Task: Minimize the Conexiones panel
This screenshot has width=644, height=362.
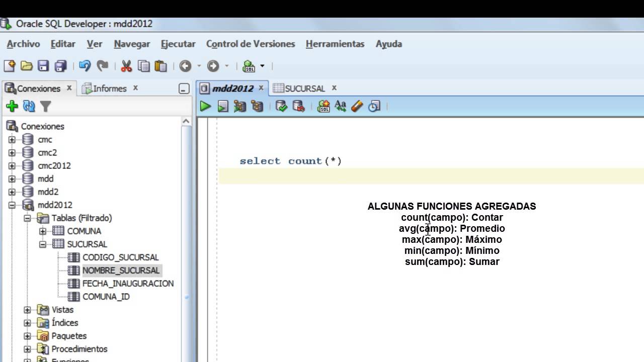Action: pyautogui.click(x=184, y=88)
